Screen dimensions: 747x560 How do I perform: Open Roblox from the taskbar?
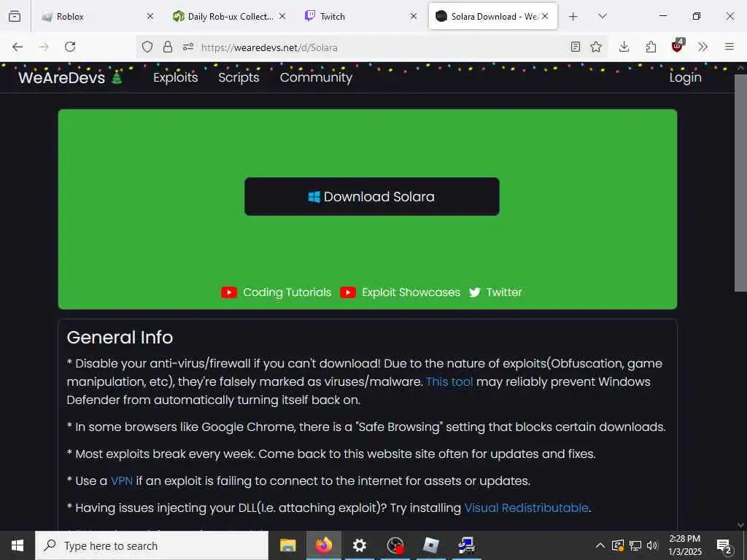[430, 545]
